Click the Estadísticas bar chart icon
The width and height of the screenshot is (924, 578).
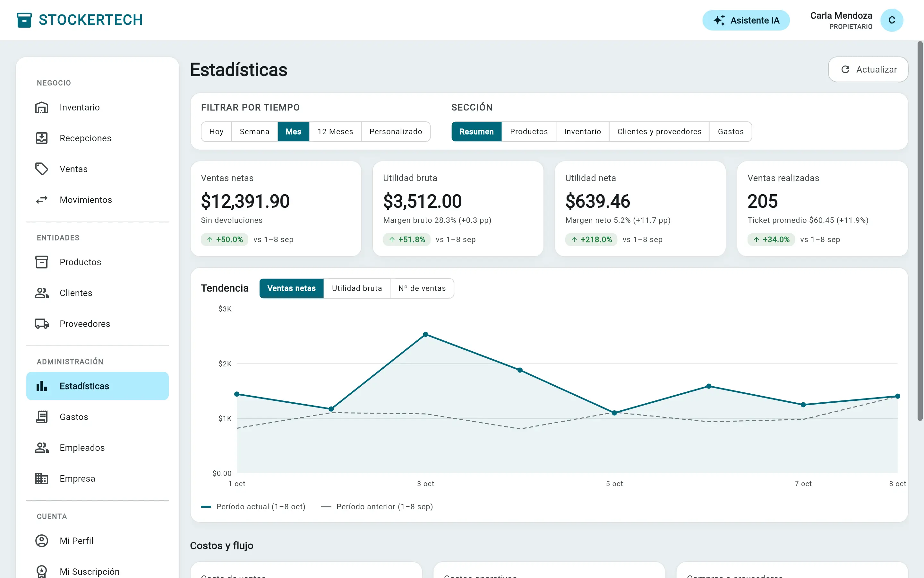click(42, 386)
